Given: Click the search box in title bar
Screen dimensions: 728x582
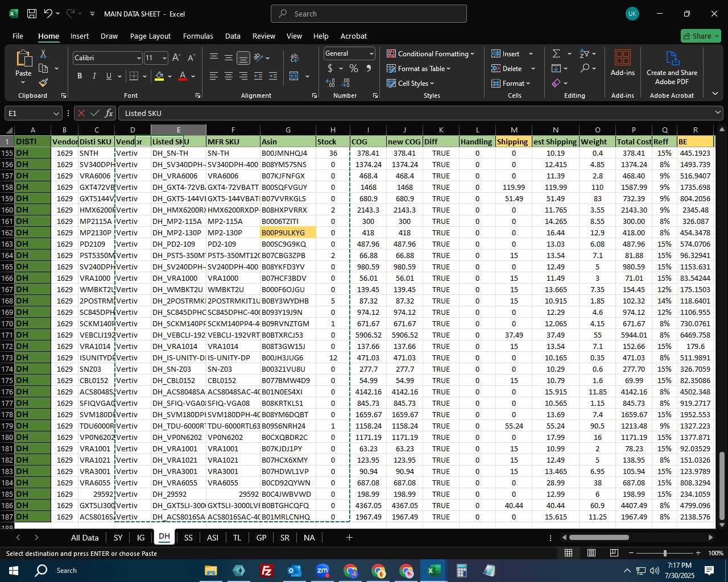Looking at the screenshot, I should pyautogui.click(x=369, y=14).
